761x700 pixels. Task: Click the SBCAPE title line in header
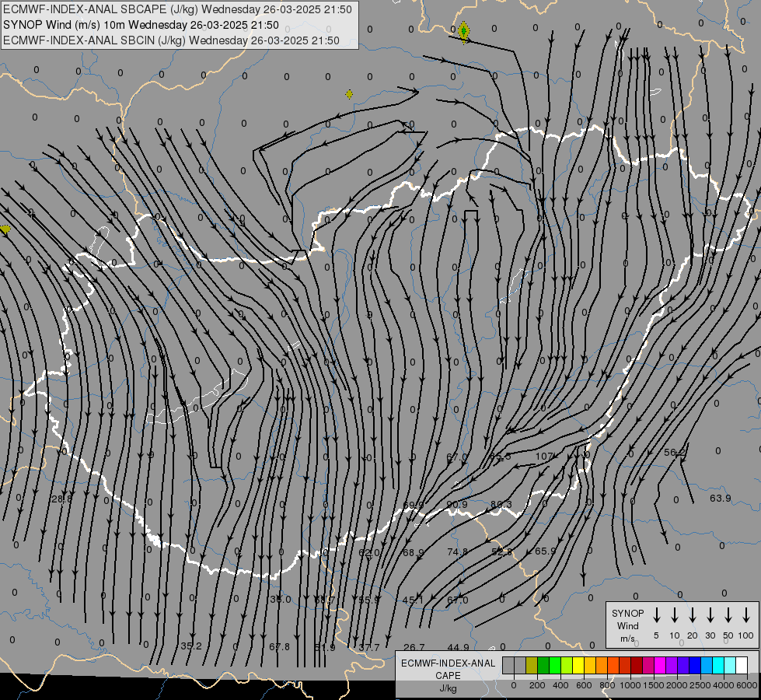pyautogui.click(x=177, y=9)
